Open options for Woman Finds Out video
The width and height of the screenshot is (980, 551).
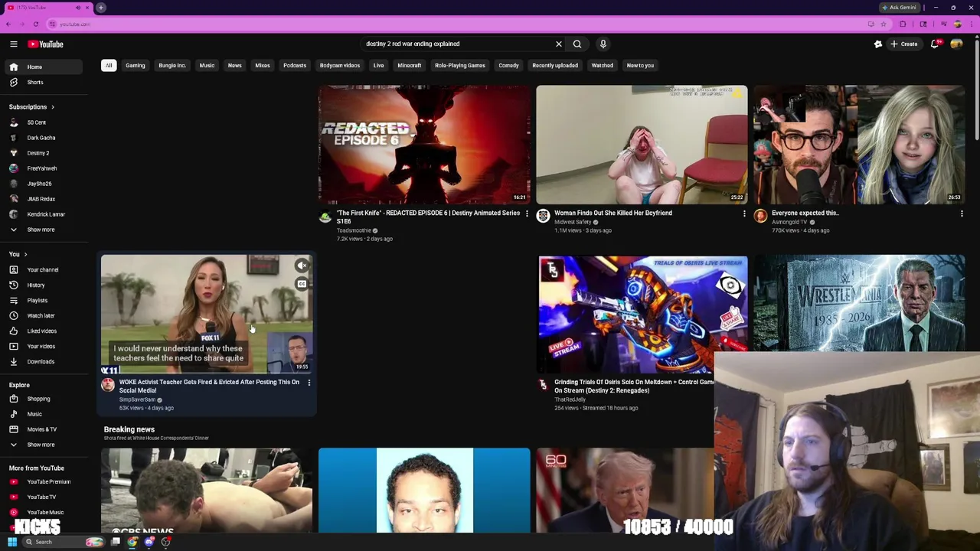(x=743, y=214)
